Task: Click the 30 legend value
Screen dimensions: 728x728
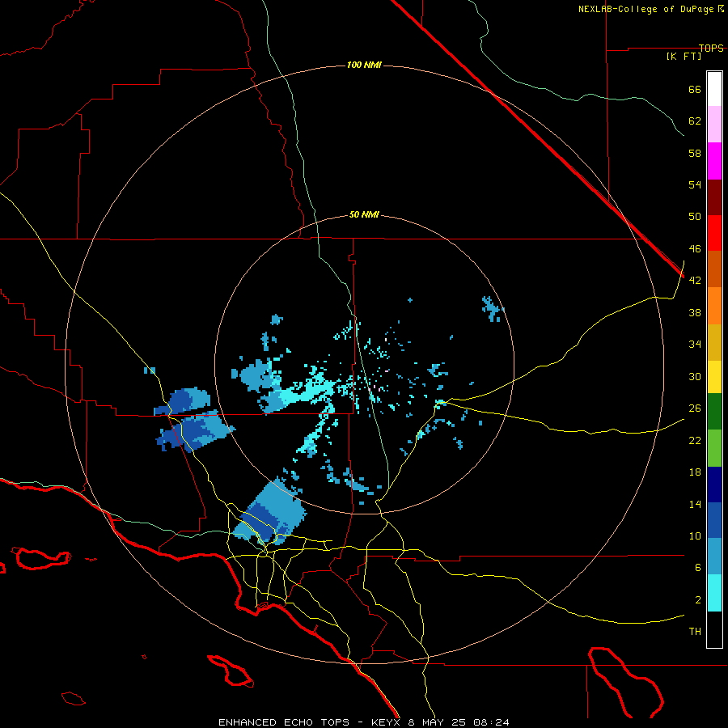Action: coord(695,376)
